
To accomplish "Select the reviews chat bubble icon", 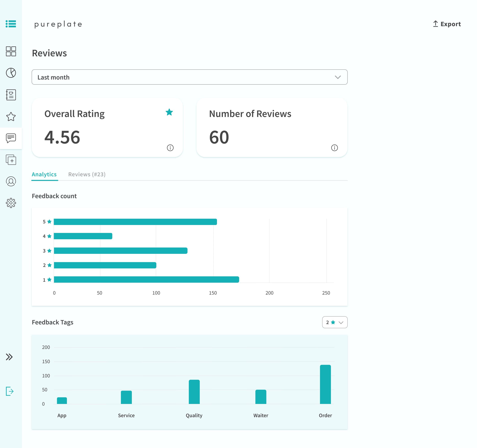I will click(11, 138).
